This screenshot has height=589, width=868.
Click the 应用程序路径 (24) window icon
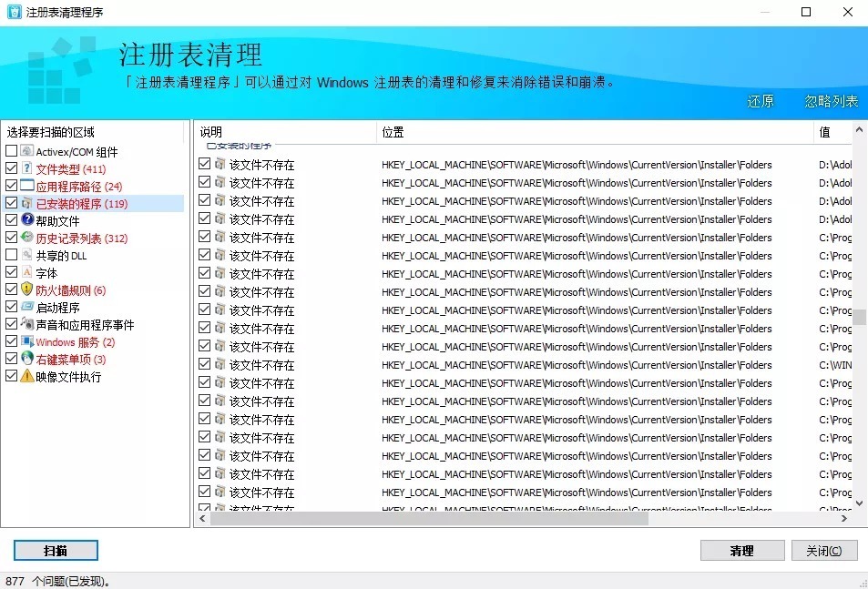pyautogui.click(x=27, y=186)
